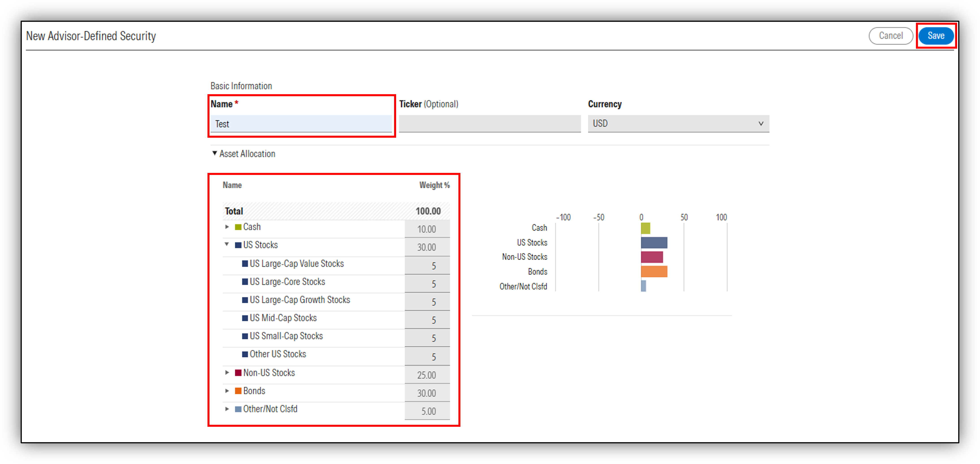Edit US Large-Cap Value Stocks weight field

click(427, 266)
